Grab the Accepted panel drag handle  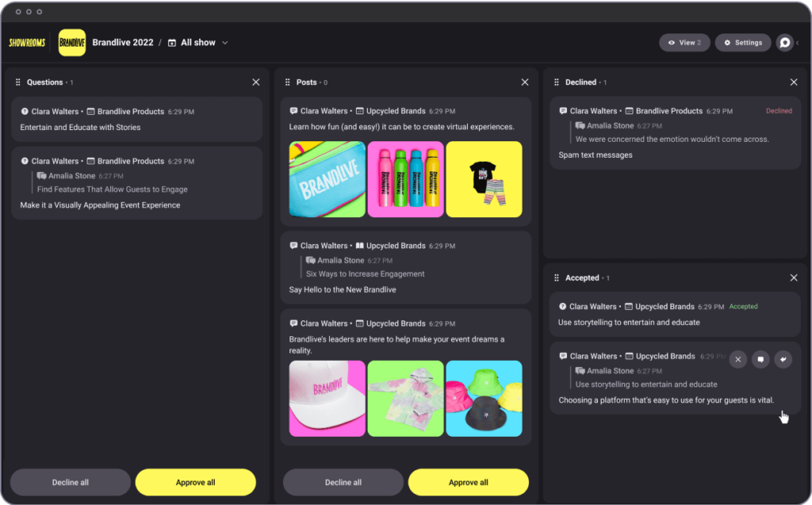557,278
